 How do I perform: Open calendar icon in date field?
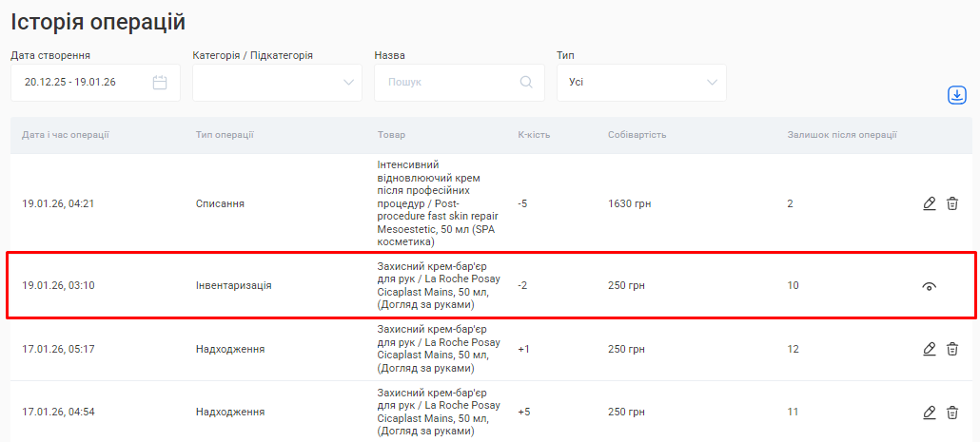[x=160, y=83]
